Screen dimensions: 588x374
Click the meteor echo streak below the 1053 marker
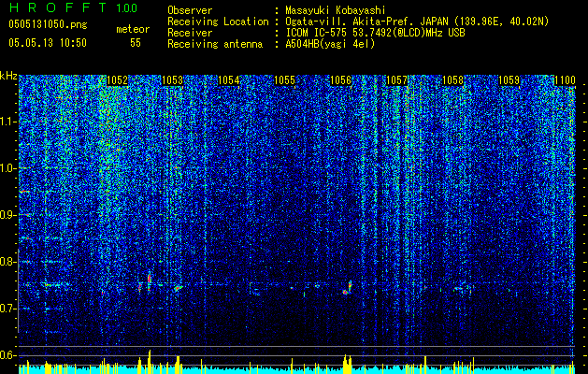click(x=178, y=288)
